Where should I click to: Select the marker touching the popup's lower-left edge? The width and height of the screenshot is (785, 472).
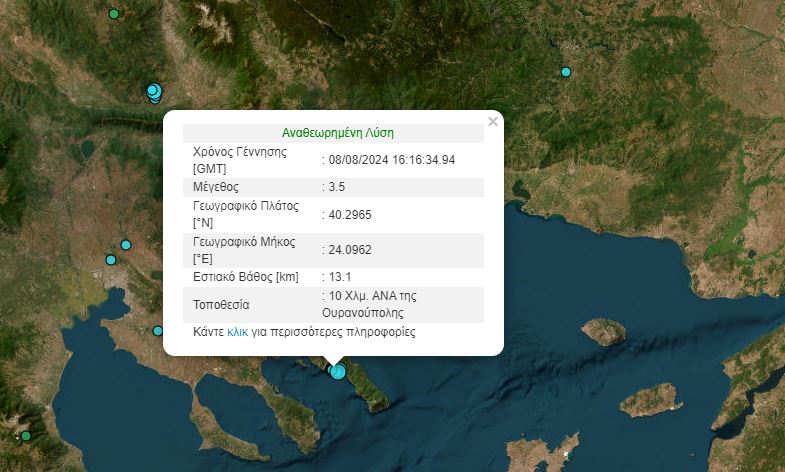[x=158, y=331]
